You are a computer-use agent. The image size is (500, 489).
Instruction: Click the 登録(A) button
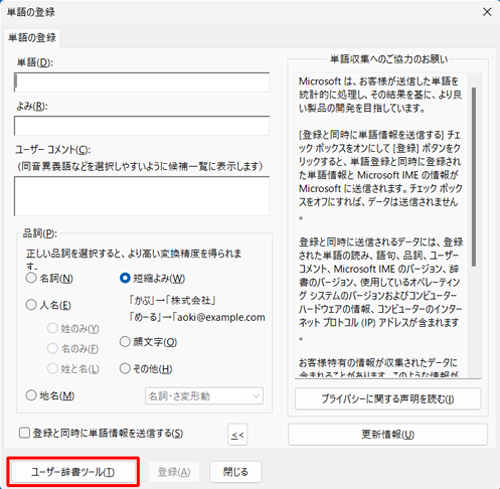click(174, 472)
